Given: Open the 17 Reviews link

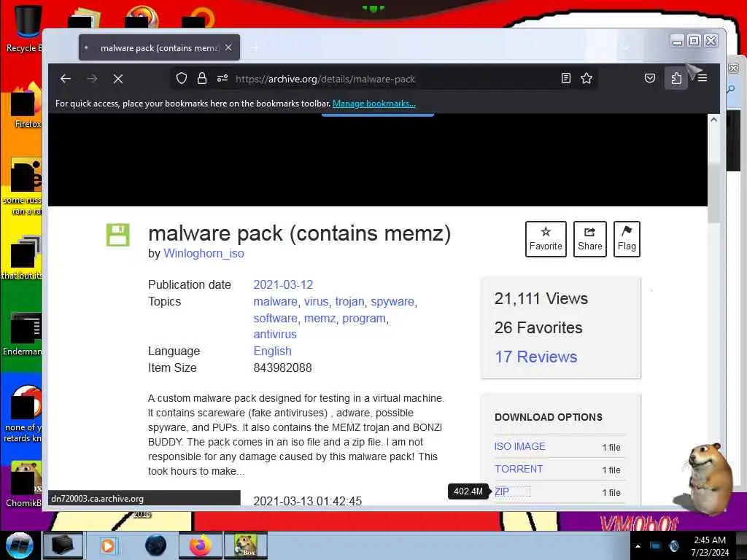Looking at the screenshot, I should tap(536, 357).
